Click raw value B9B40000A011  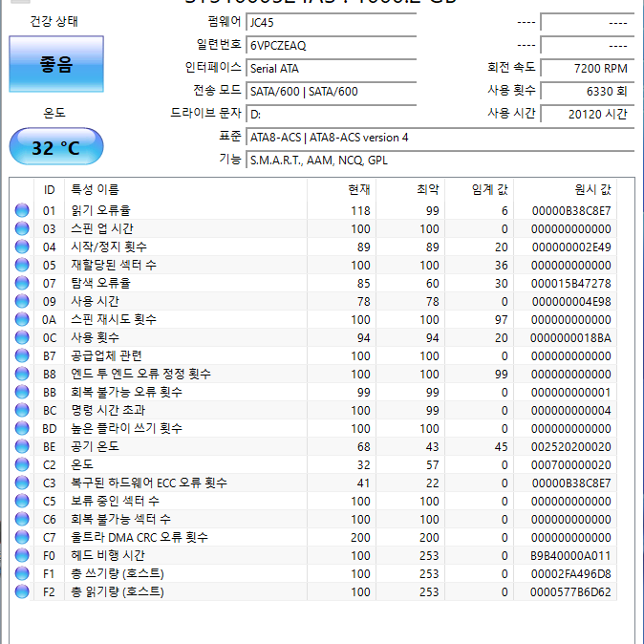pos(570,556)
